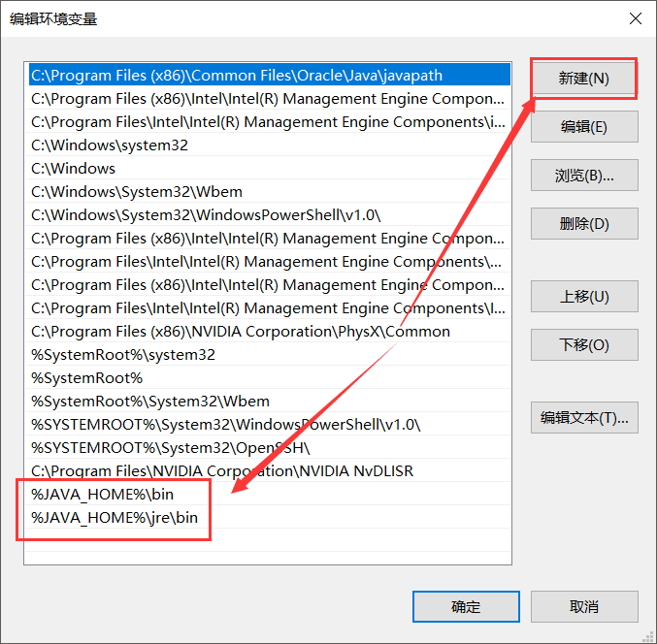
Task: Select the OpenSSH path entry
Action: tap(171, 448)
